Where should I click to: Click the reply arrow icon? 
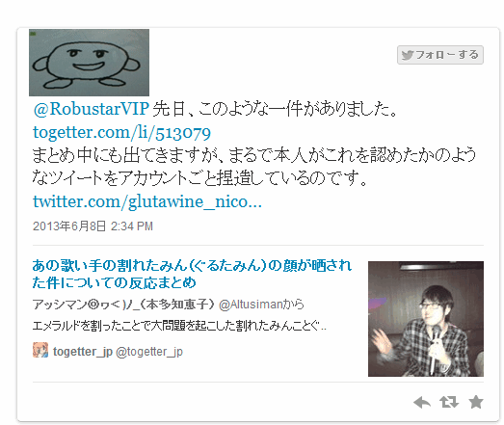tap(422, 402)
